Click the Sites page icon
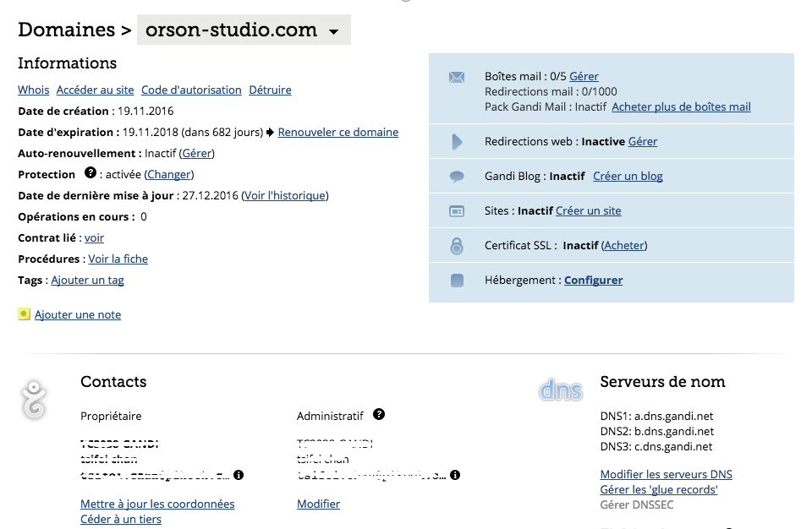This screenshot has height=529, width=812. point(457,211)
